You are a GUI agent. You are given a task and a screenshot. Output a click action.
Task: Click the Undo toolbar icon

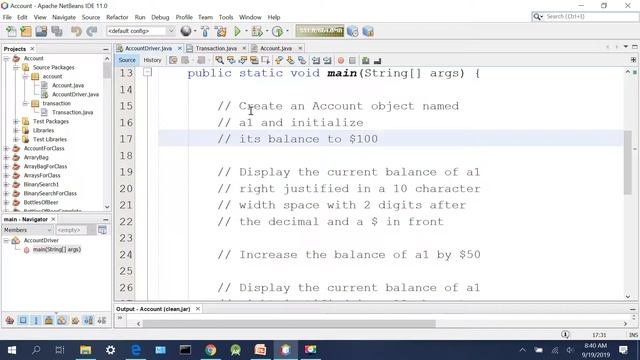click(76, 31)
